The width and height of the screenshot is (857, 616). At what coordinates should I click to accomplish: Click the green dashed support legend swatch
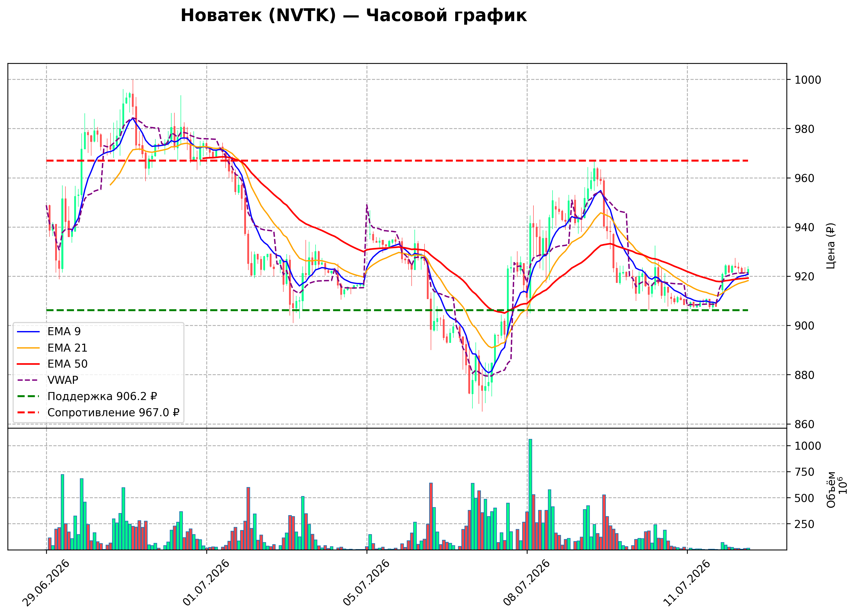tap(28, 397)
